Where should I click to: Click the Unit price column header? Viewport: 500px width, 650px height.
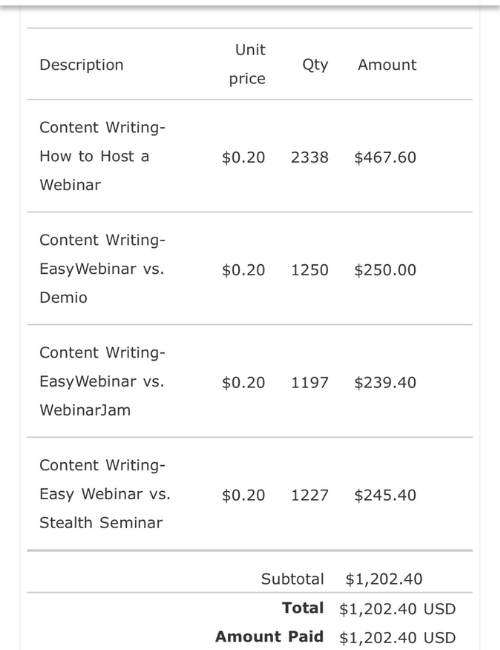248,64
